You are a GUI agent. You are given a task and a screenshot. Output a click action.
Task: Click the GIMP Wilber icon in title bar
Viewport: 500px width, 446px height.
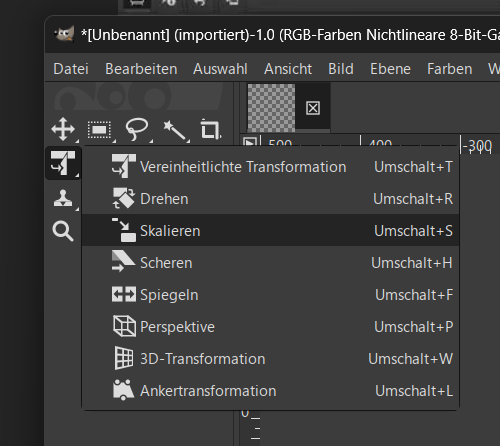[64, 34]
